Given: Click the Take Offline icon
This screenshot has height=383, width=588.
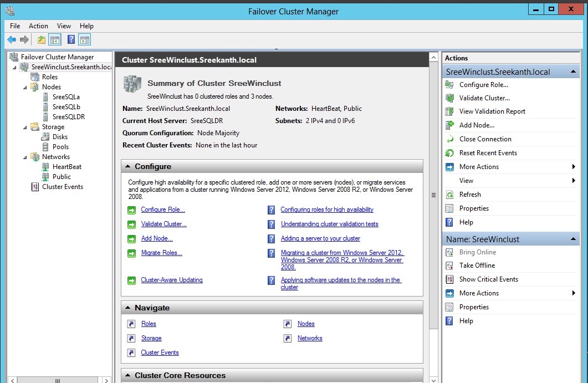Looking at the screenshot, I should [x=449, y=265].
